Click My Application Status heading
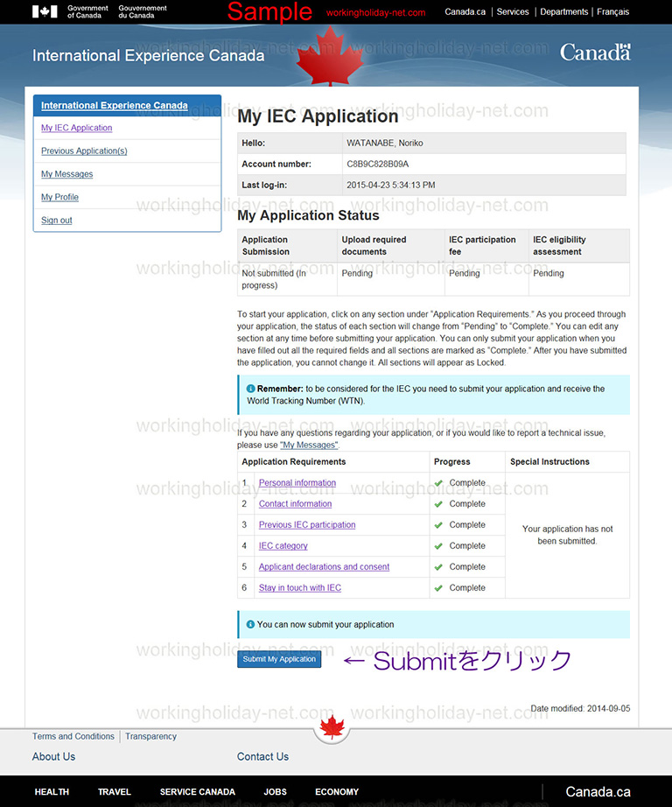The image size is (672, 807). coord(308,215)
